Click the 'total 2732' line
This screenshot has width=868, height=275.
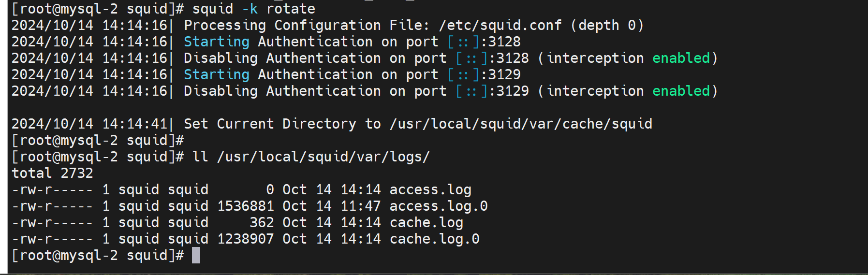click(x=52, y=173)
